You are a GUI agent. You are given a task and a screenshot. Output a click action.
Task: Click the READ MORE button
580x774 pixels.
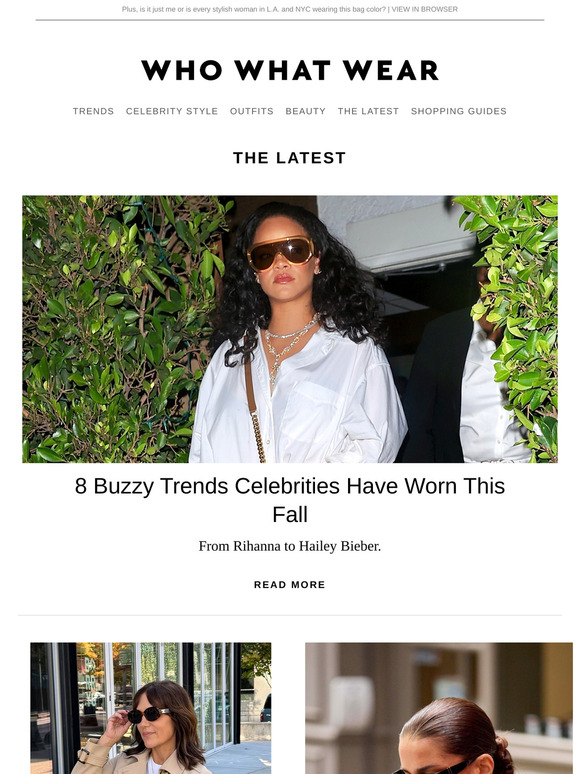(290, 584)
